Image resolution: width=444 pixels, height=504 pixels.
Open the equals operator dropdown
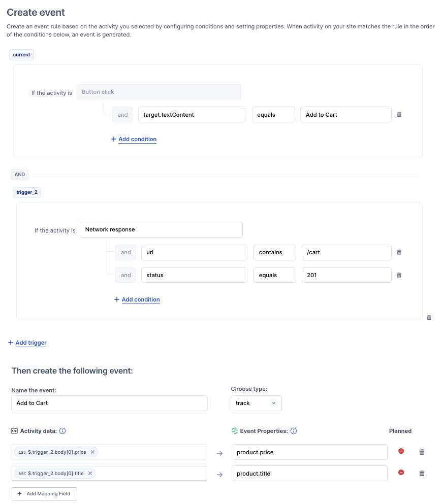click(273, 114)
